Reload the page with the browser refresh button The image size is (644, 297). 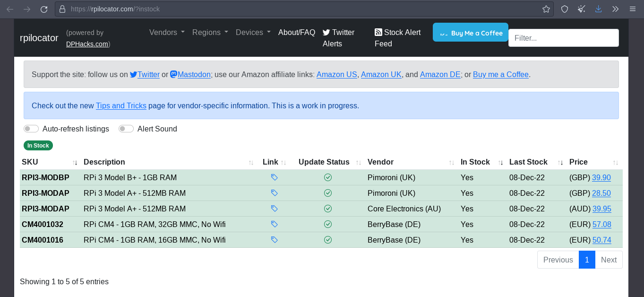pos(44,9)
